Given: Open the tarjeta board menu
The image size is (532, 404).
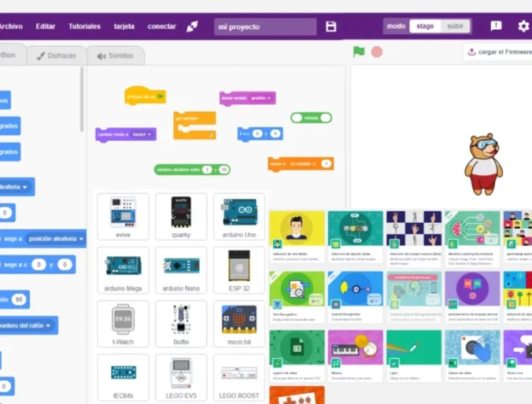Looking at the screenshot, I should coord(124,27).
